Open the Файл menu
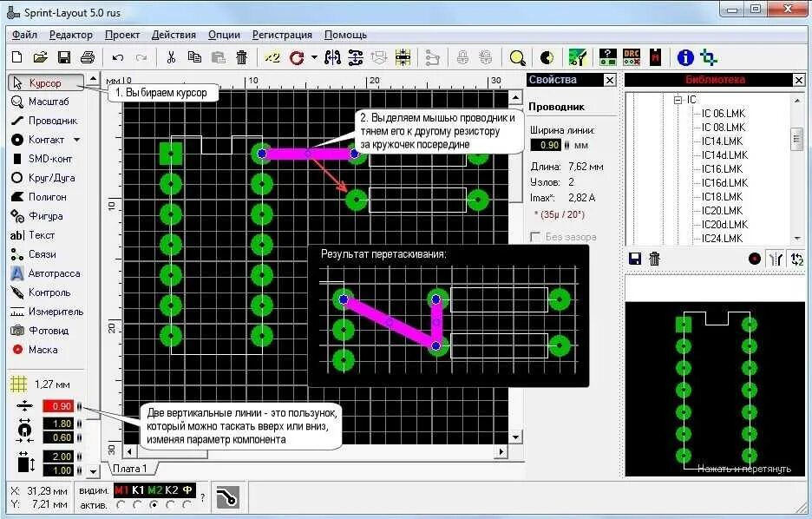 [x=24, y=35]
